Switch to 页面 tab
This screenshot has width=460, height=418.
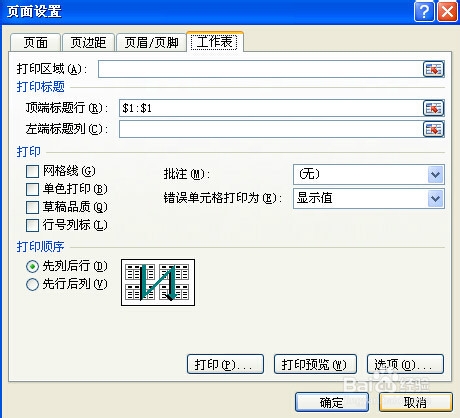[35, 42]
